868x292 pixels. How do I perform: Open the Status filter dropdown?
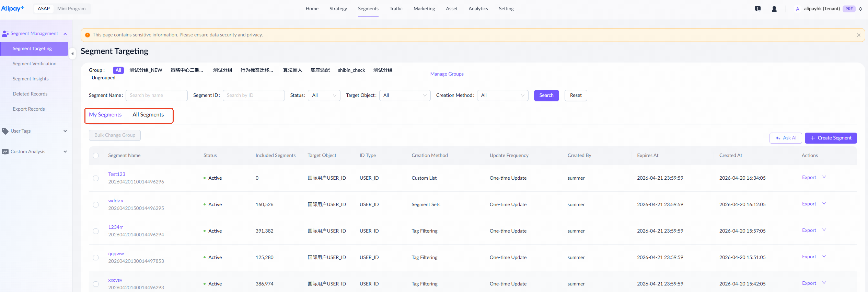324,96
